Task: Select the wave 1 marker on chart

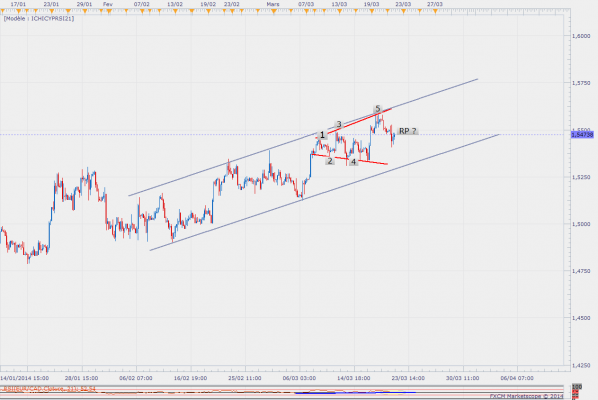Action: tap(322, 135)
